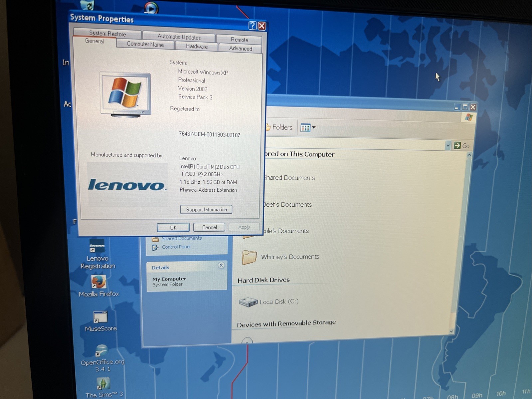Image resolution: width=532 pixels, height=399 pixels.
Task: Click scroll down arrow in My Computer
Action: click(451, 331)
